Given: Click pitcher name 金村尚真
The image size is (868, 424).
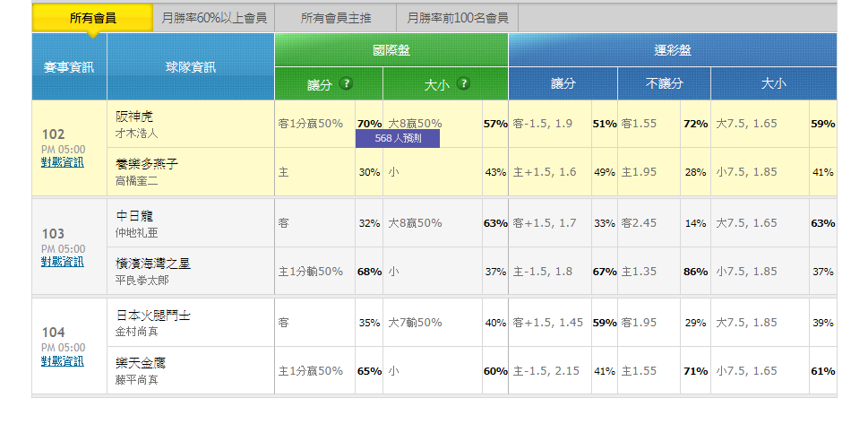Looking at the screenshot, I should (136, 333).
